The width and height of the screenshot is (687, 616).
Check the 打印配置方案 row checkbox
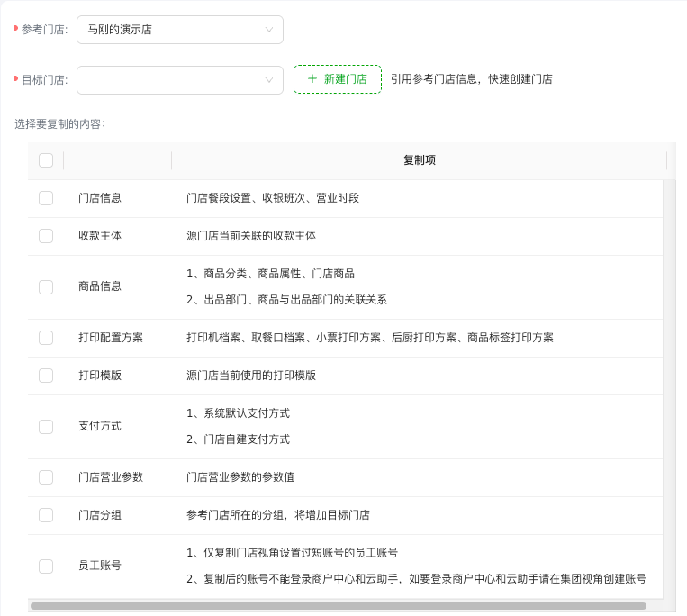point(46,338)
